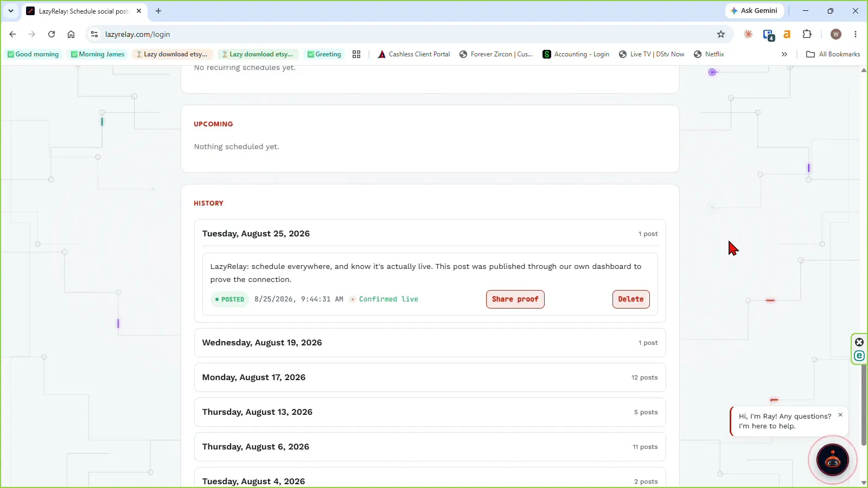This screenshot has height=488, width=868.
Task: Close the LazyRelay tab
Action: click(139, 11)
